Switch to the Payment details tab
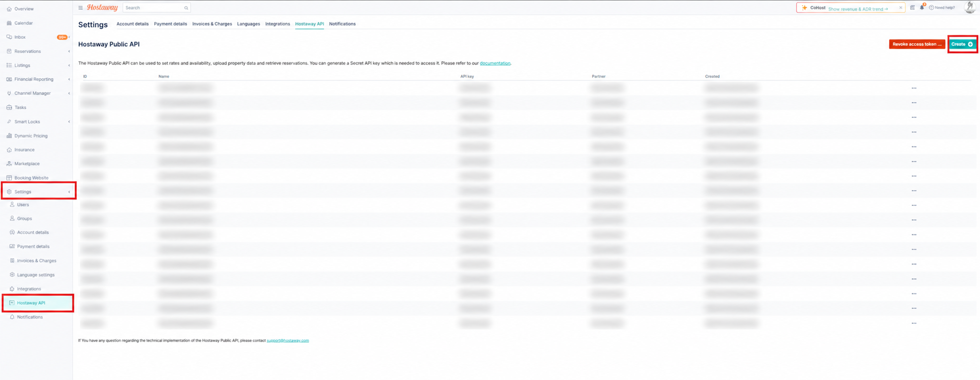The height and width of the screenshot is (380, 980). tap(170, 24)
